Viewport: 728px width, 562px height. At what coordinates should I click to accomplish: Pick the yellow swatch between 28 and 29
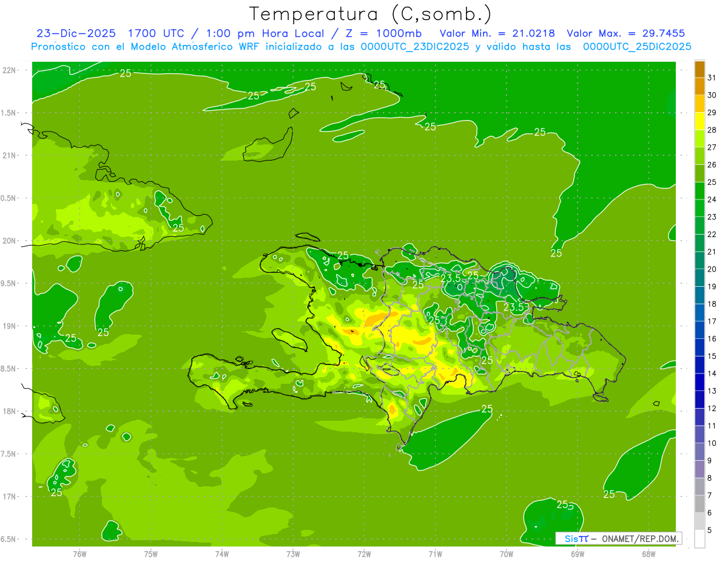click(700, 121)
